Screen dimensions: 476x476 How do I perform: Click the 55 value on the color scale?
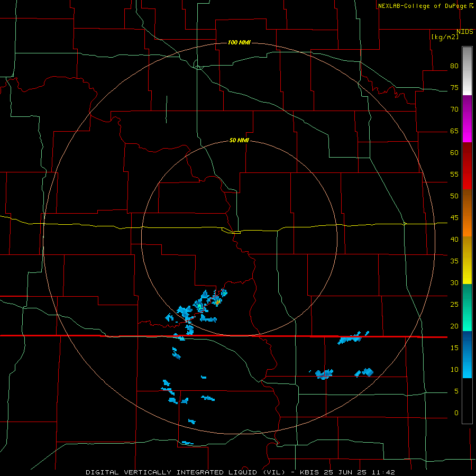[454, 174]
